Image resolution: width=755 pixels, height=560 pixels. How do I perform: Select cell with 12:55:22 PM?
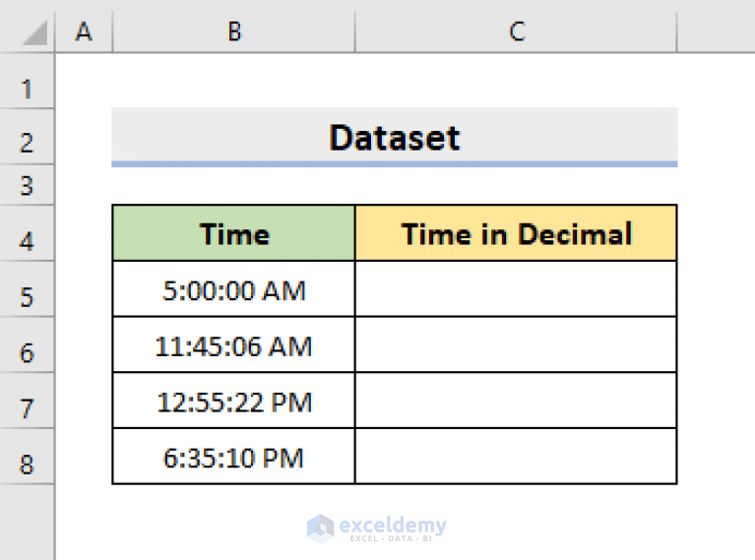point(234,402)
